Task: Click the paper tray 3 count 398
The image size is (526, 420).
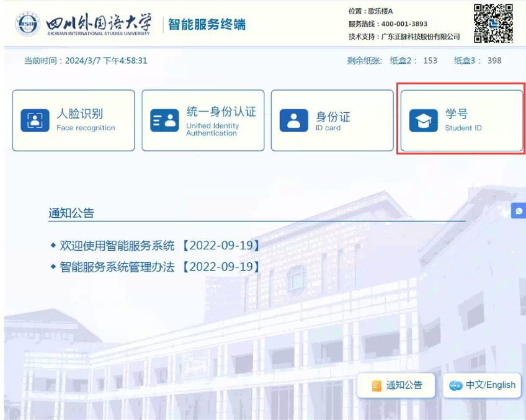Action: click(494, 61)
